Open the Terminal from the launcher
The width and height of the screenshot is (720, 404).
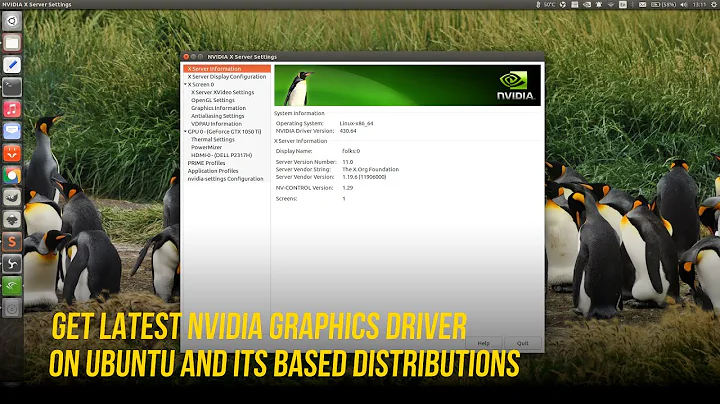(12, 87)
